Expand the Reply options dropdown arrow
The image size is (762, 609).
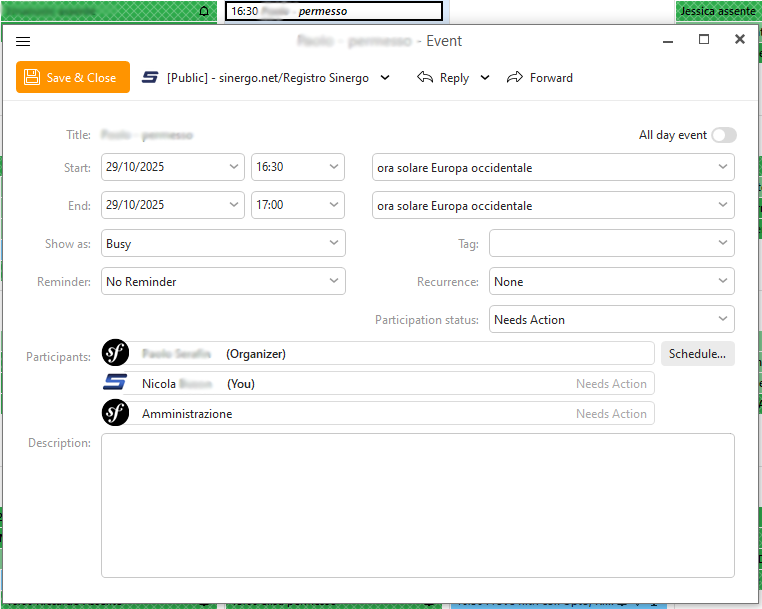(485, 78)
